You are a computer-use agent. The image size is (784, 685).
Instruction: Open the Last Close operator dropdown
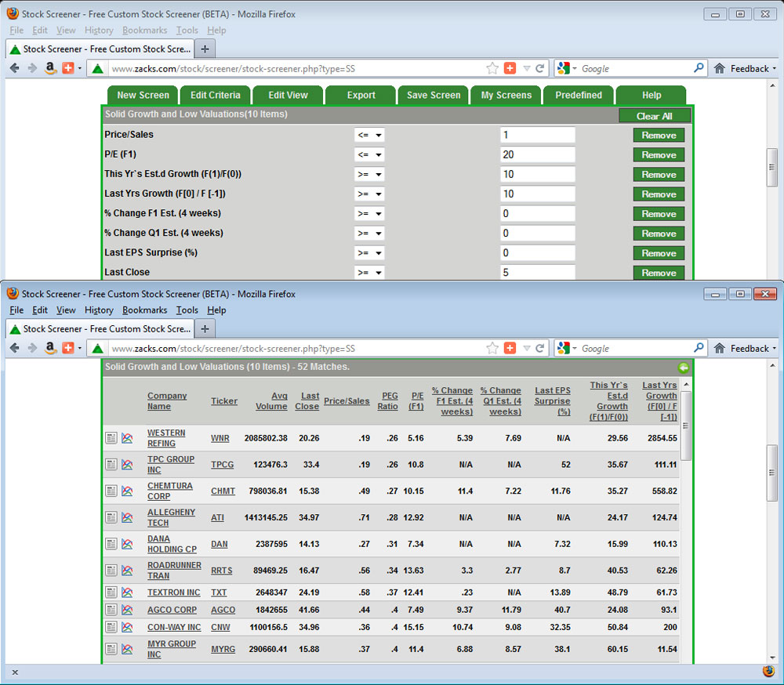pos(369,273)
